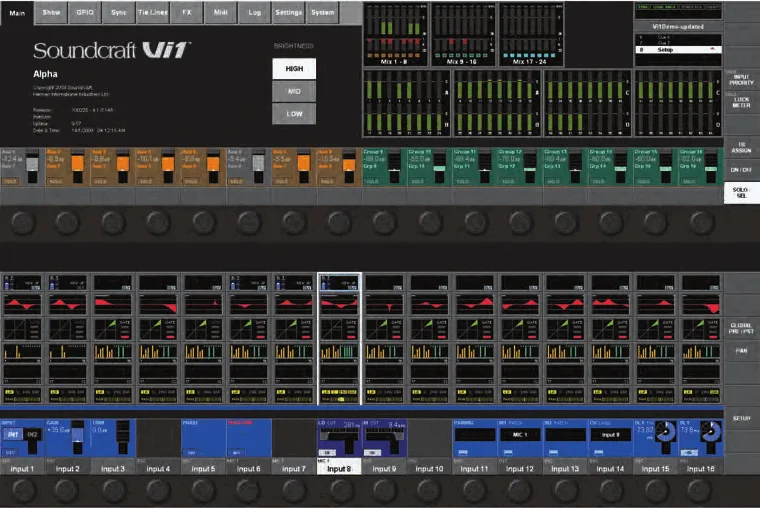Open the EQ curve block above Input 16
Image resolution: width=760 pixels, height=508 pixels.
(701, 304)
